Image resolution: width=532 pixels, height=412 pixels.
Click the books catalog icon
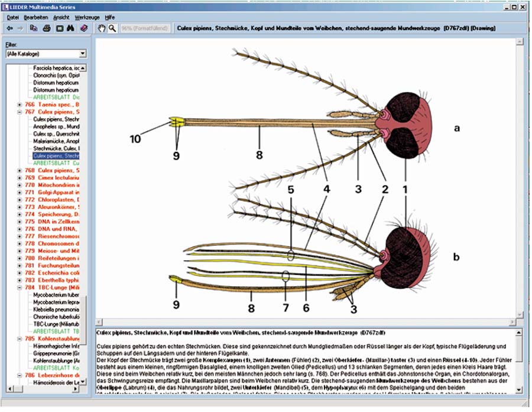(84, 28)
